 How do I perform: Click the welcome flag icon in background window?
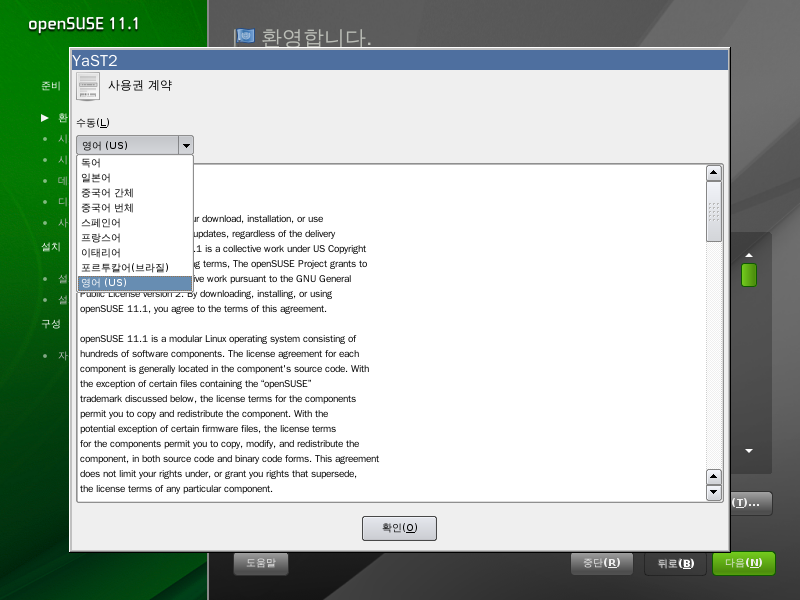246,36
